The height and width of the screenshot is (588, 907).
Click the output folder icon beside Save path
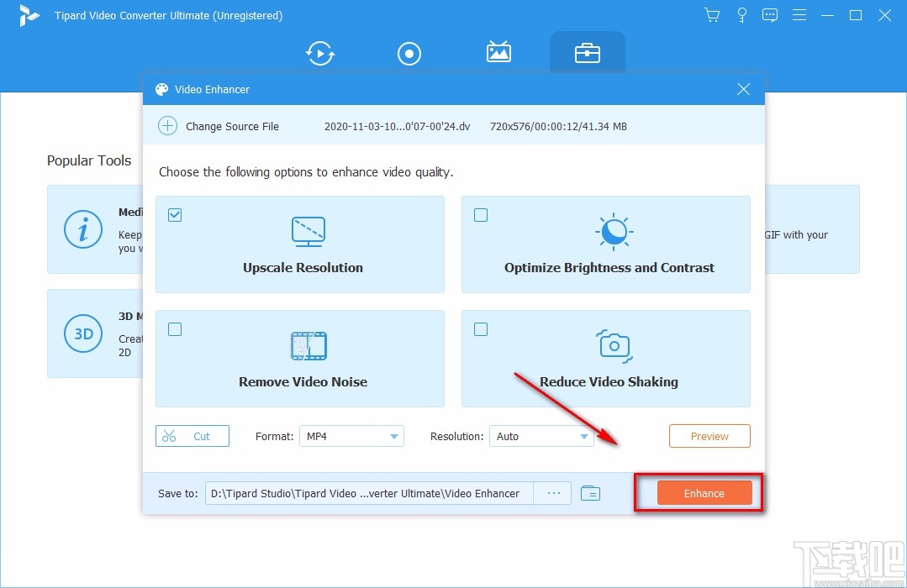[590, 493]
